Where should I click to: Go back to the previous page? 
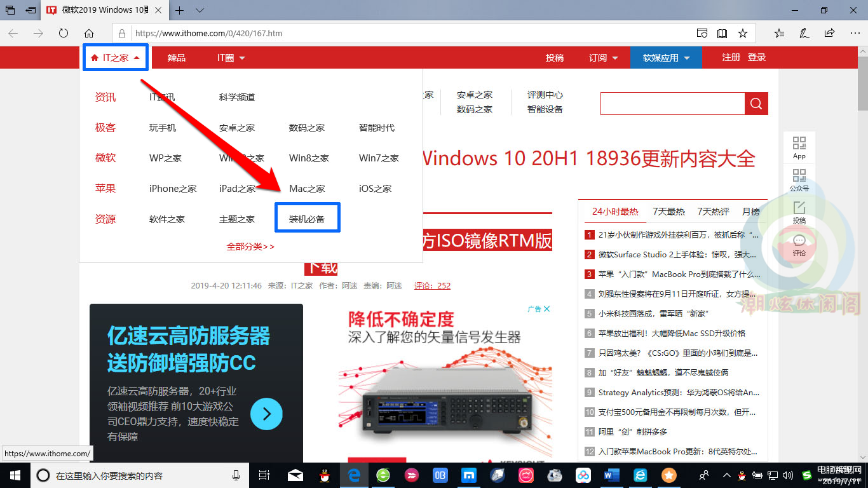click(x=13, y=33)
